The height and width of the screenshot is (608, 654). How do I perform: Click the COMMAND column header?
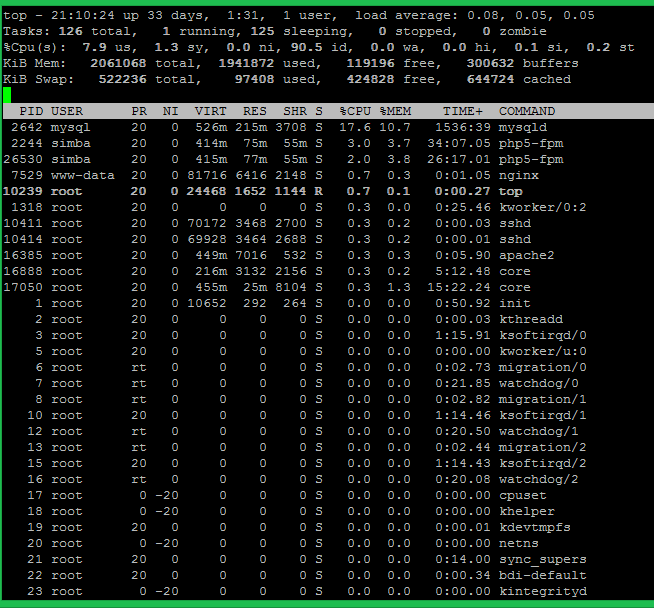pos(527,111)
